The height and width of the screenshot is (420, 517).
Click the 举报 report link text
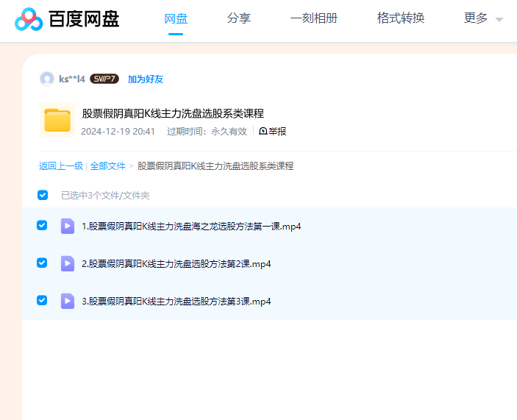pyautogui.click(x=277, y=131)
